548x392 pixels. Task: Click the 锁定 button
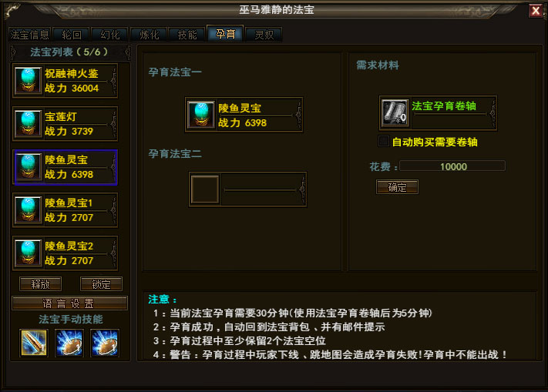(x=101, y=284)
